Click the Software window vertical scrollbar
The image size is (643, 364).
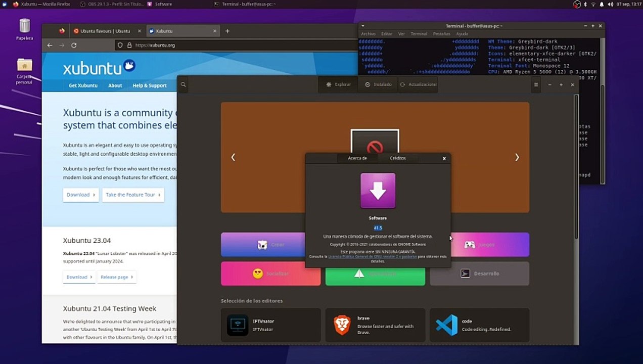[576, 167]
